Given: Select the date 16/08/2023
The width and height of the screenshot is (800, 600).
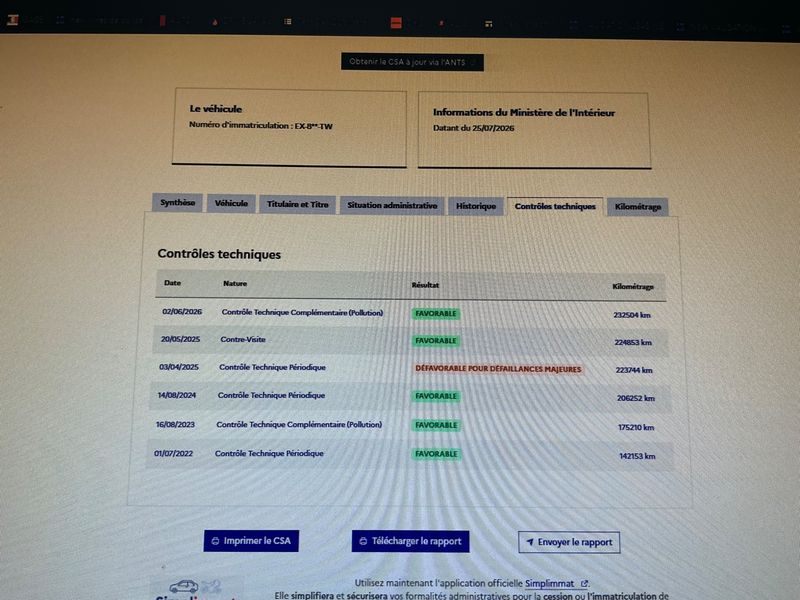Looking at the screenshot, I should (176, 424).
